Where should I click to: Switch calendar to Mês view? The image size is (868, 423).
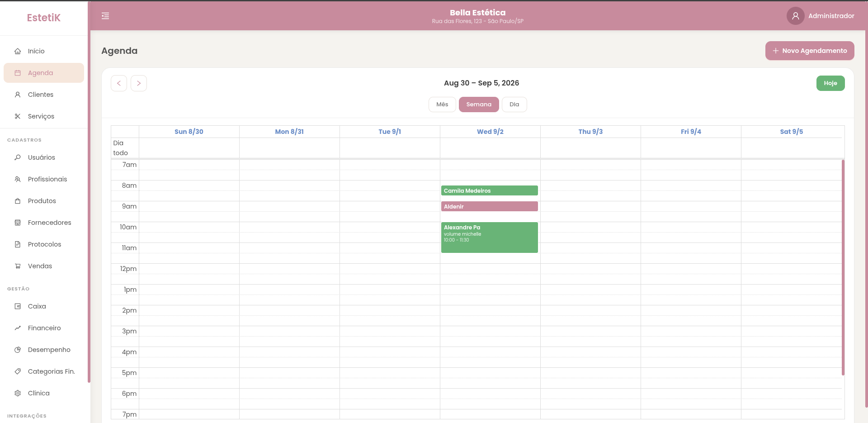pos(442,105)
